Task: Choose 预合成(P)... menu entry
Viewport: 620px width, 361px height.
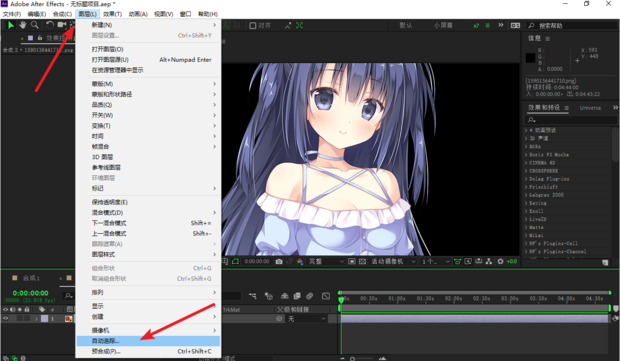Action: [148, 351]
